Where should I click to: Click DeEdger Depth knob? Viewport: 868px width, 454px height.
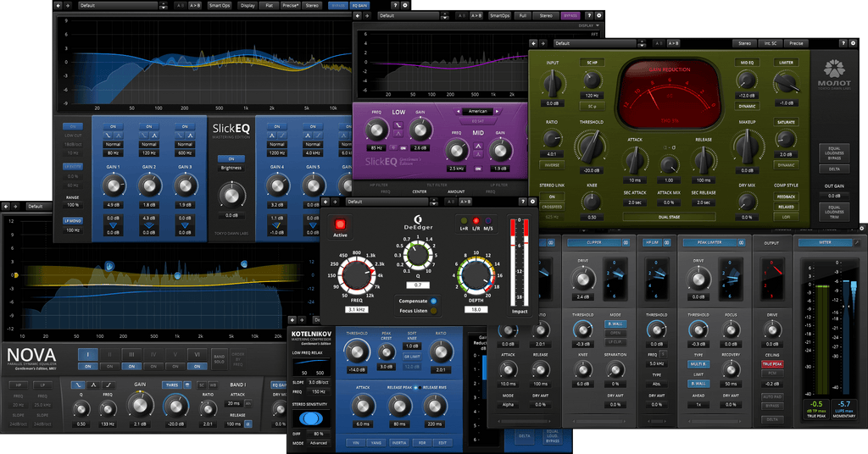(475, 276)
